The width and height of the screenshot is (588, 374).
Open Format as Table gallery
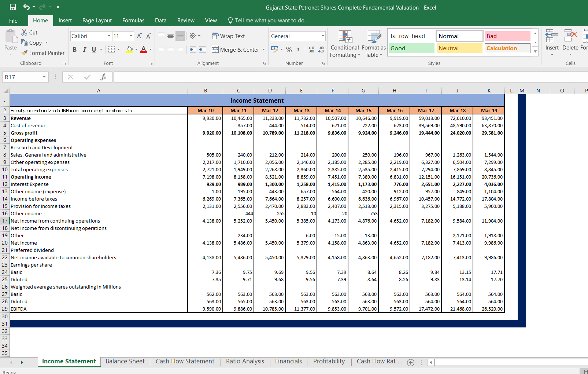pyautogui.click(x=374, y=44)
